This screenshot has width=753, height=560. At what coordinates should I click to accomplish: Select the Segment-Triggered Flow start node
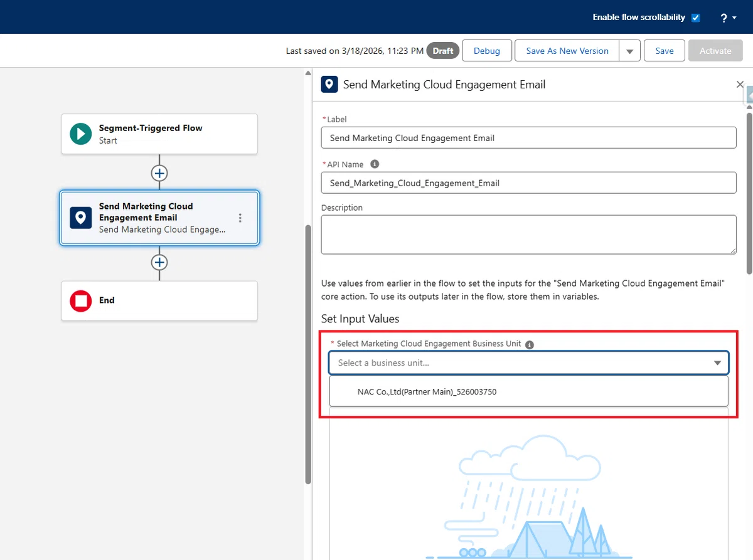click(x=159, y=134)
